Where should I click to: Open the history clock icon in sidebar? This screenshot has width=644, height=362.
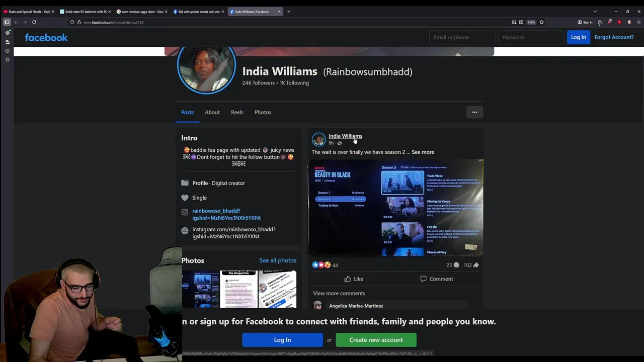pos(8,51)
